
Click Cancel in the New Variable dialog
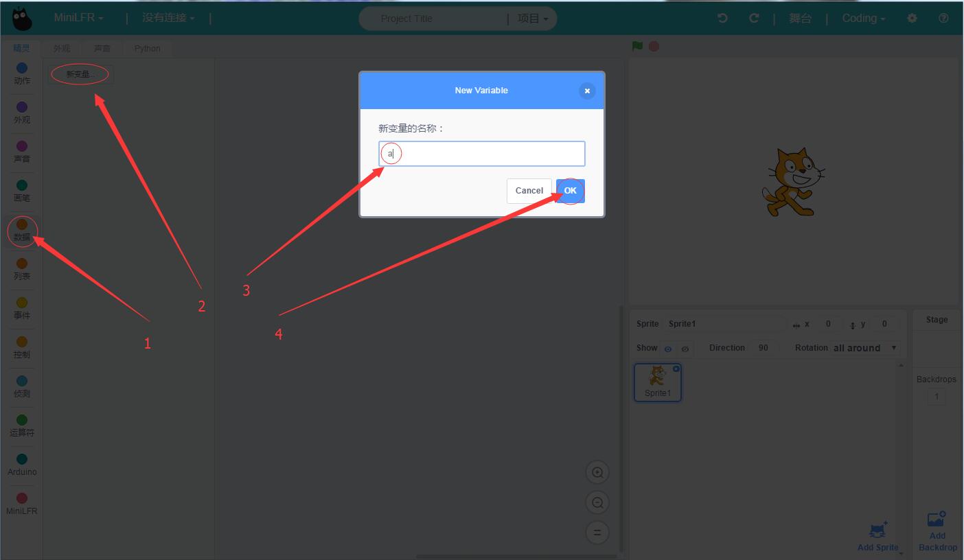pos(529,191)
